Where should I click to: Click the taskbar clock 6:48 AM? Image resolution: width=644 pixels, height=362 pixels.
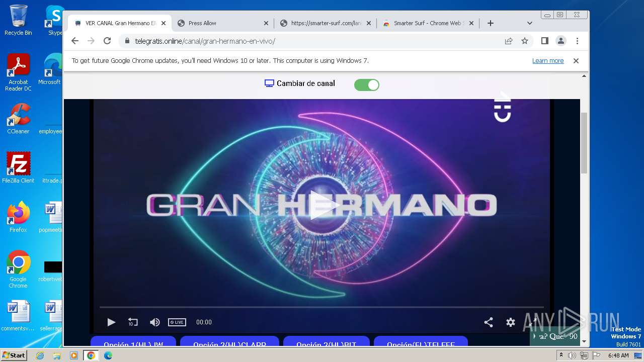[x=618, y=355]
